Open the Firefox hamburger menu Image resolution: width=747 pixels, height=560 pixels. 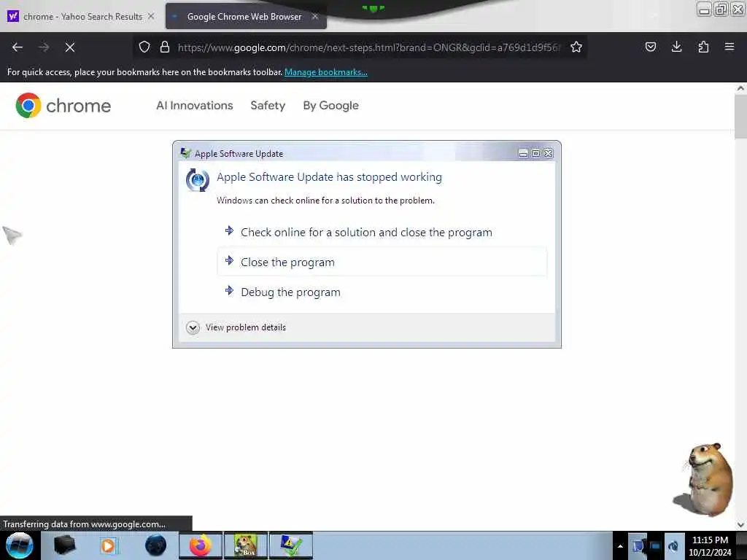click(x=729, y=47)
